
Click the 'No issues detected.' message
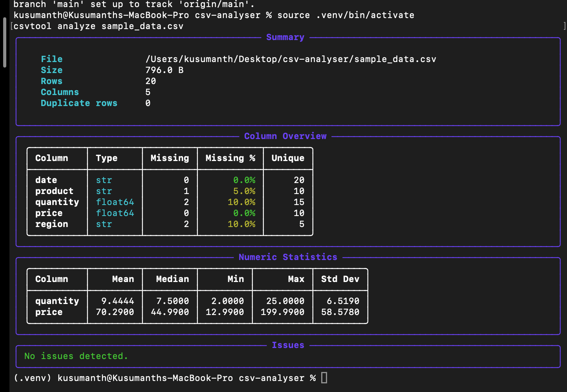[x=77, y=356]
